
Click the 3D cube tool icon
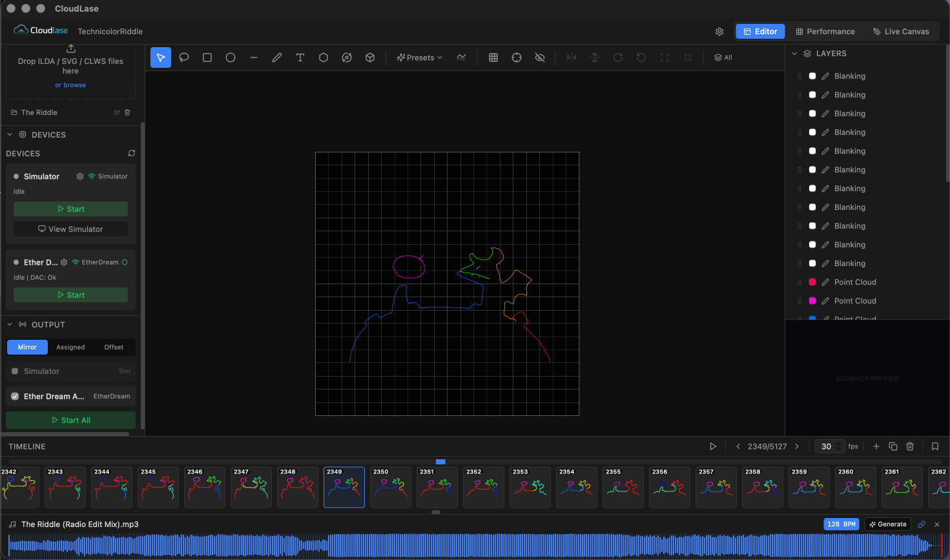click(x=370, y=57)
